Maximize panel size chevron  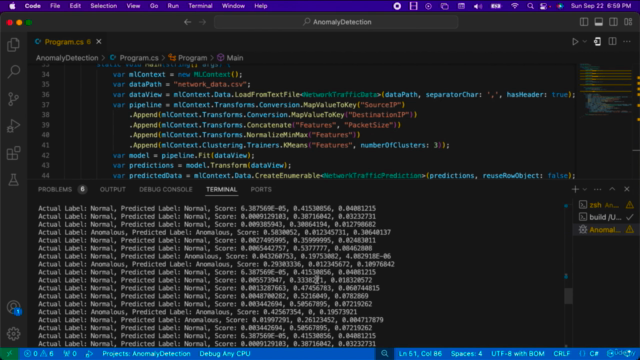tap(612, 189)
